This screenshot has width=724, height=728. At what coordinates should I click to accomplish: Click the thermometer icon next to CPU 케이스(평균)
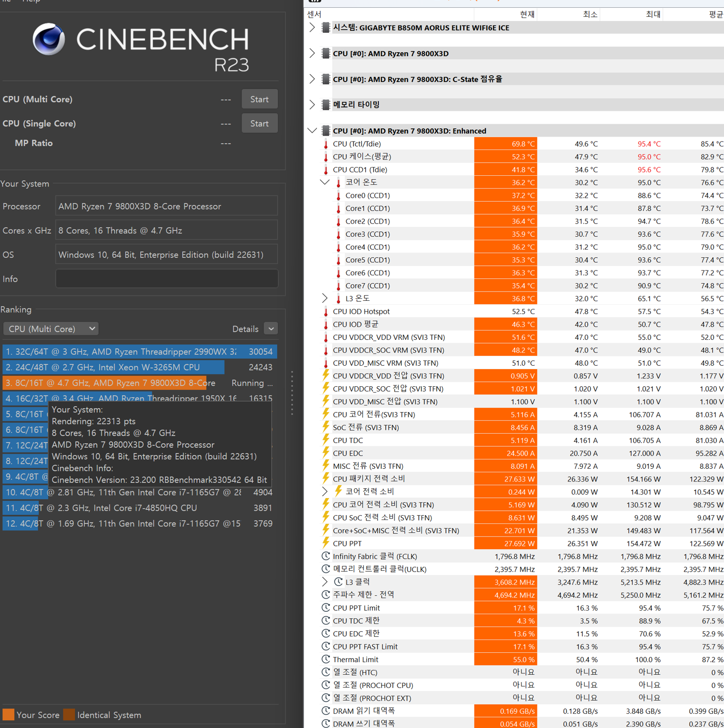tap(326, 157)
